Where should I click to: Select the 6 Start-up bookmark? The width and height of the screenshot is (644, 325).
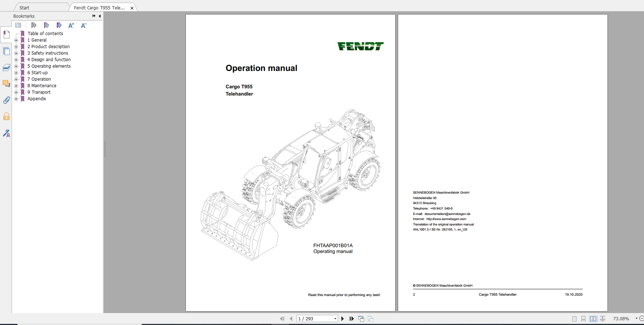point(38,73)
